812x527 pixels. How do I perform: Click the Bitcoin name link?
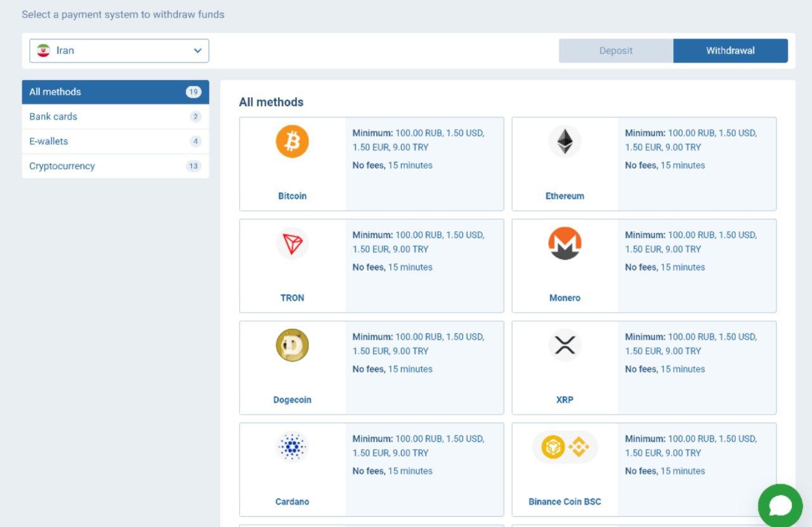[x=292, y=196]
